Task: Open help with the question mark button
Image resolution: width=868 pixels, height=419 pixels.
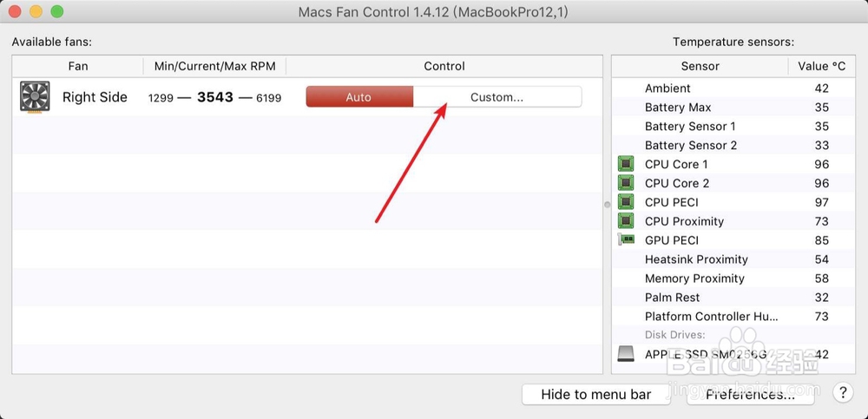Action: tap(843, 393)
